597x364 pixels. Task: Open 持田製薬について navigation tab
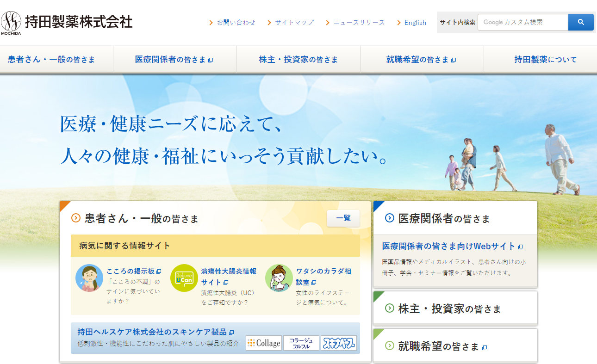pyautogui.click(x=541, y=59)
